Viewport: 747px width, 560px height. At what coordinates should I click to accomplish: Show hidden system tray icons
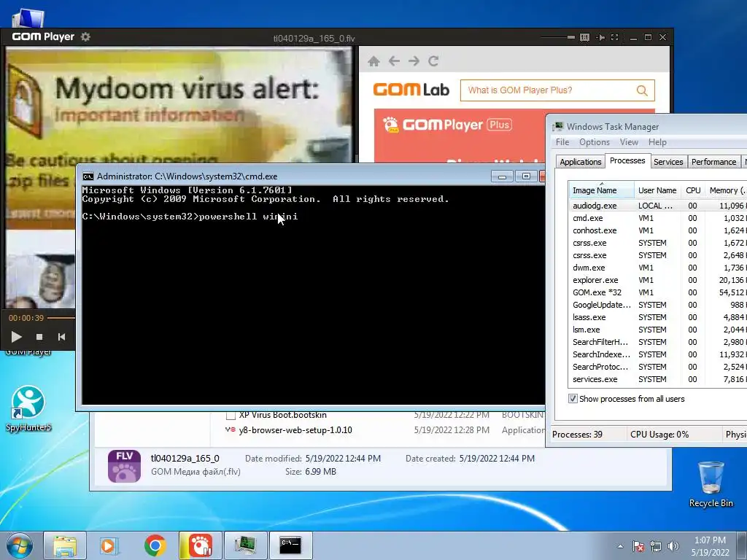click(x=620, y=547)
